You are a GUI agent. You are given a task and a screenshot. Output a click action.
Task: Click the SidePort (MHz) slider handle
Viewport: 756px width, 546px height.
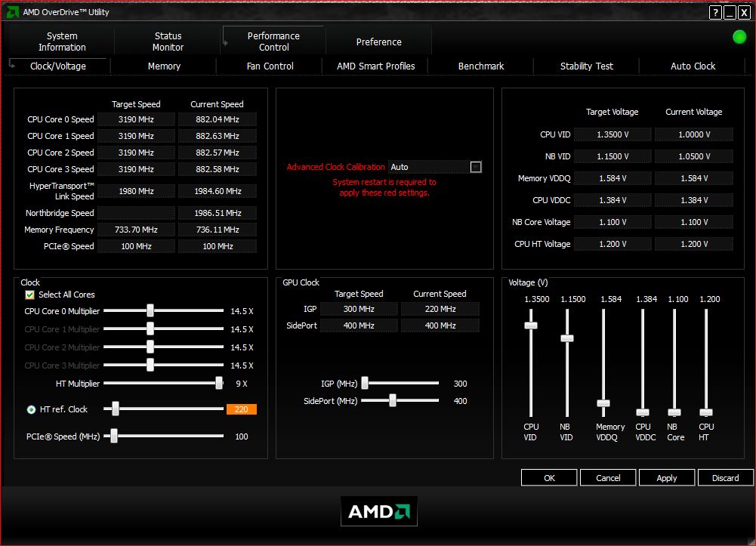(393, 400)
